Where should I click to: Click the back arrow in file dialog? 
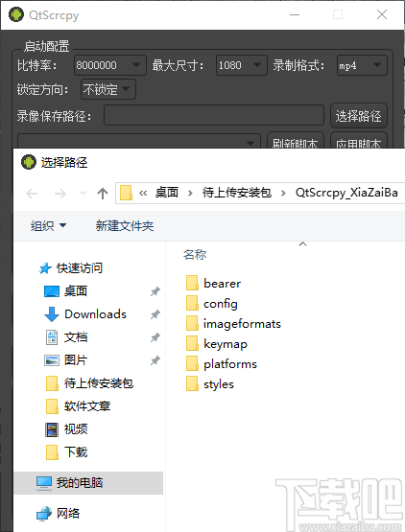[32, 194]
